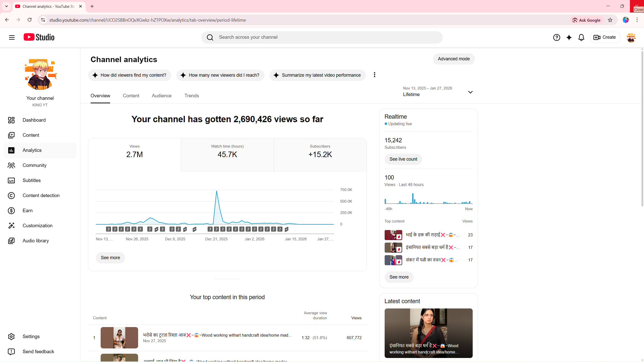The image size is (644, 362).
Task: Open the Ask Studio sparkle icon
Action: (x=569, y=37)
